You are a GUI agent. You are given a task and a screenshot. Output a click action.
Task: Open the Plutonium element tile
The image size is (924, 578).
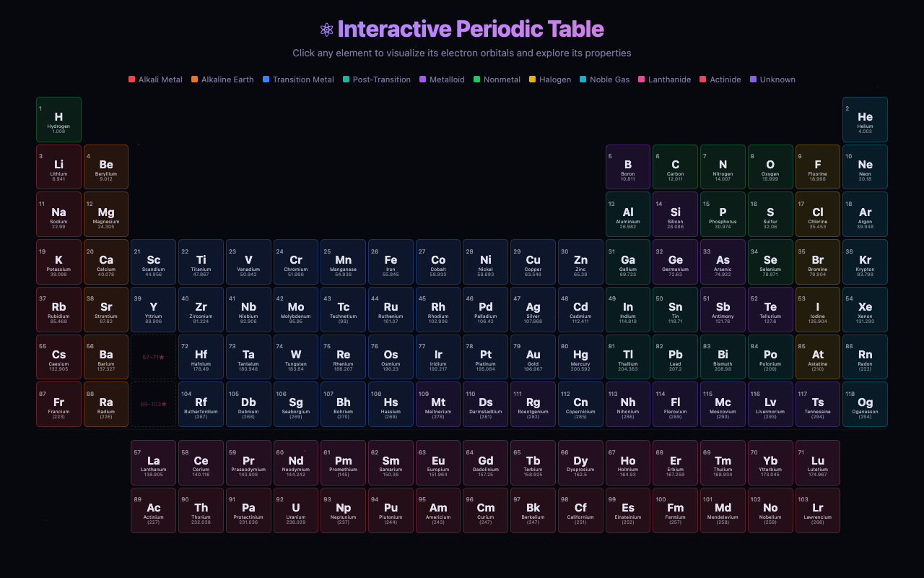pos(391,510)
